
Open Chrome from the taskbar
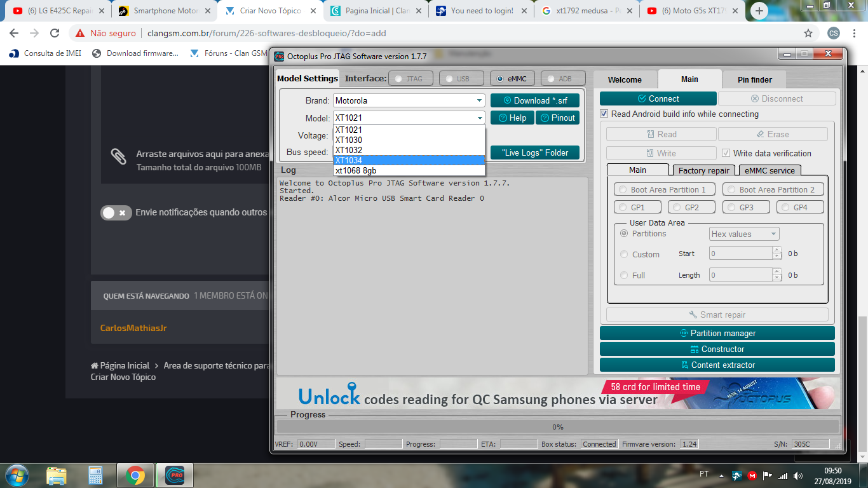135,475
